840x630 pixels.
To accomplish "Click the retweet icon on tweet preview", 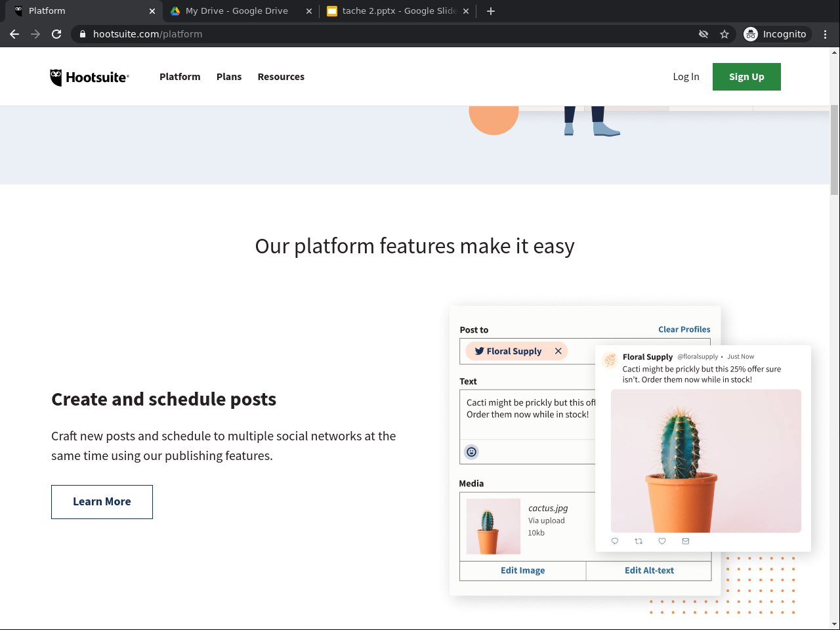I will click(639, 541).
